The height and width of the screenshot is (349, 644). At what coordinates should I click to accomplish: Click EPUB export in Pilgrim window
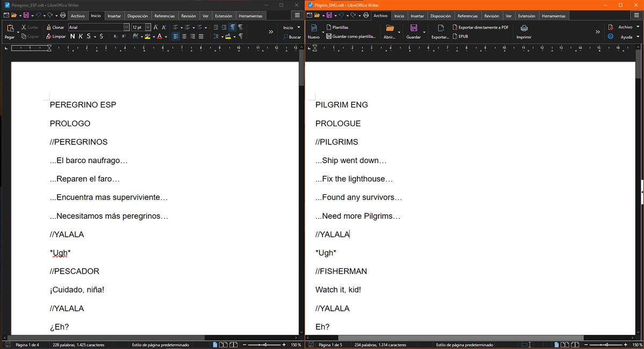click(460, 37)
